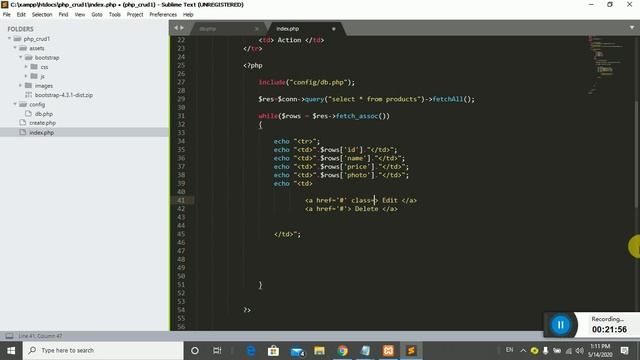Open Mail app from taskbar
This screenshot has width=640, height=360.
coord(297,350)
